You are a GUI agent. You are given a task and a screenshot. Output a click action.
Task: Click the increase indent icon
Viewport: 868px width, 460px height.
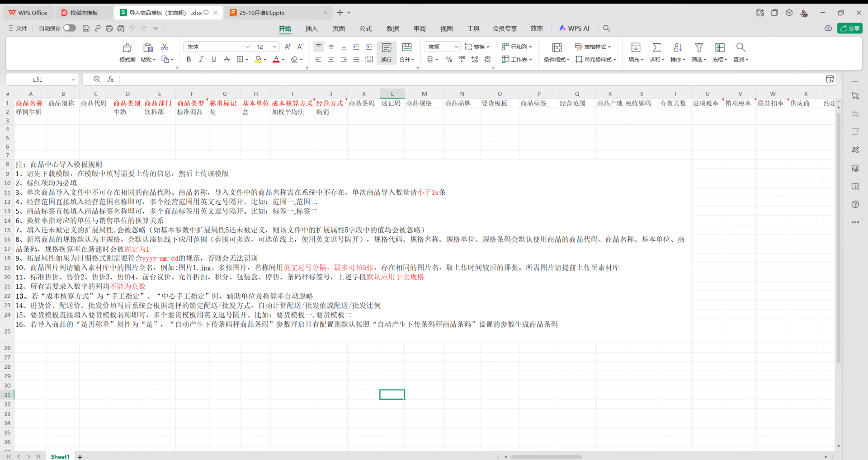point(369,47)
